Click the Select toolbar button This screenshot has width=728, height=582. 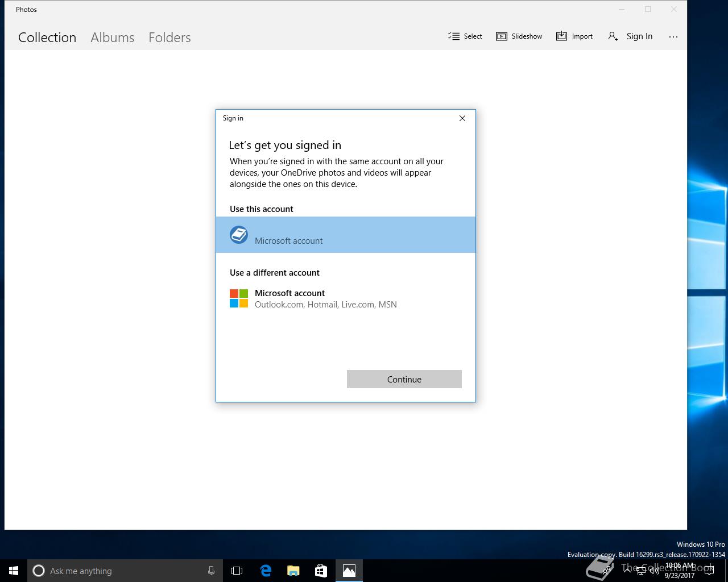(465, 36)
